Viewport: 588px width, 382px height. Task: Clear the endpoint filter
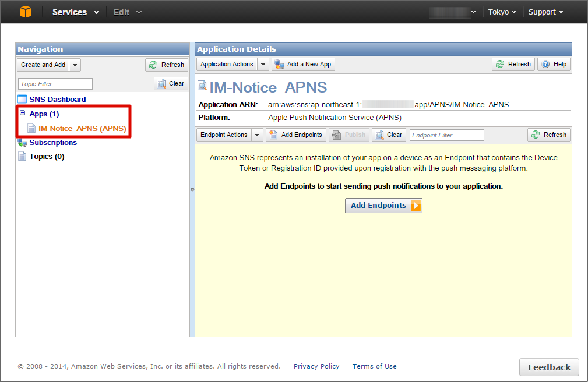[x=389, y=135]
